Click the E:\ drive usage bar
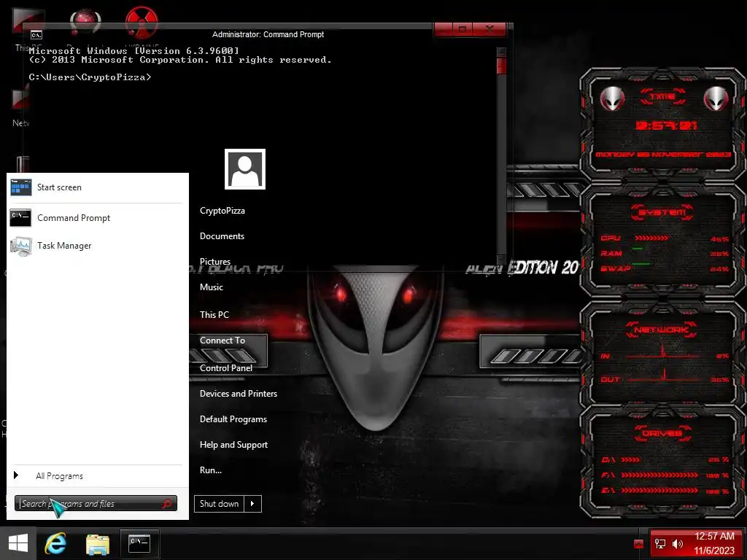 (660, 490)
